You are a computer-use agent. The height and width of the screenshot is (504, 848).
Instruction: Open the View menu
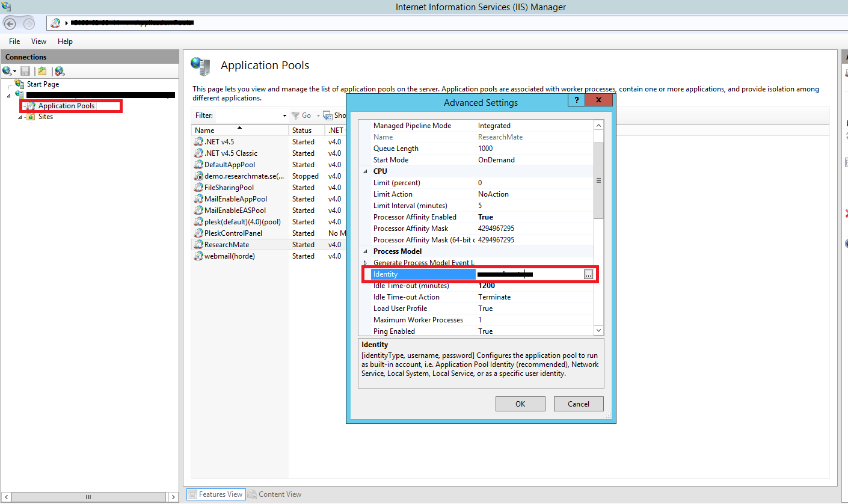[x=38, y=41]
